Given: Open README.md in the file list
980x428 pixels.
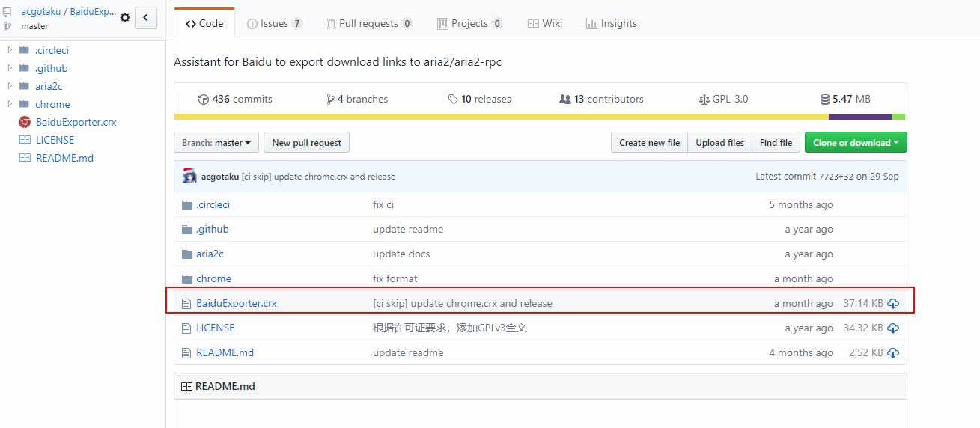Looking at the screenshot, I should (225, 352).
